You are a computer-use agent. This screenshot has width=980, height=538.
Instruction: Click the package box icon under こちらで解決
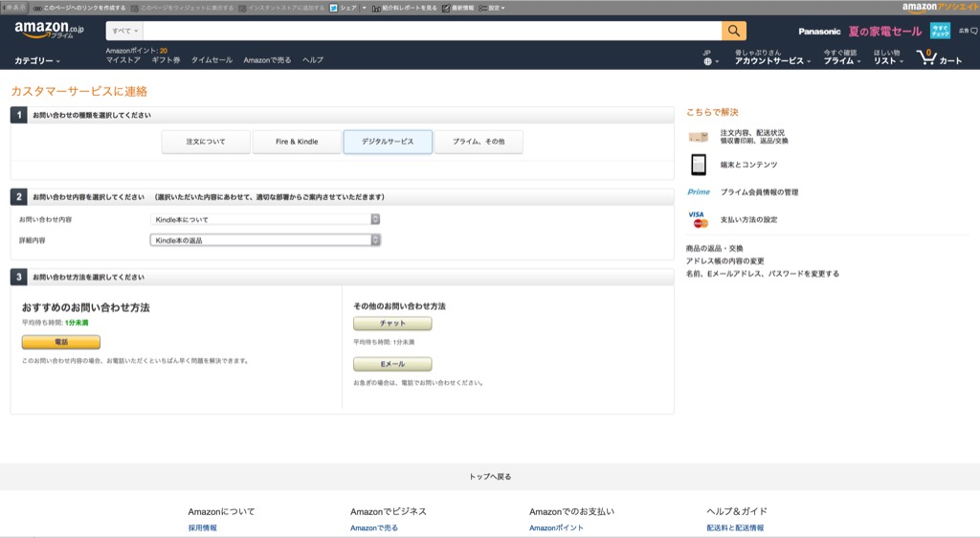coord(698,137)
